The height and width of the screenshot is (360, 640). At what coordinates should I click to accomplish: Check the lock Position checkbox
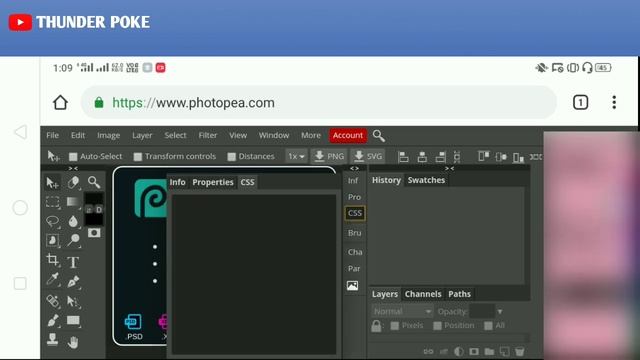(x=437, y=326)
